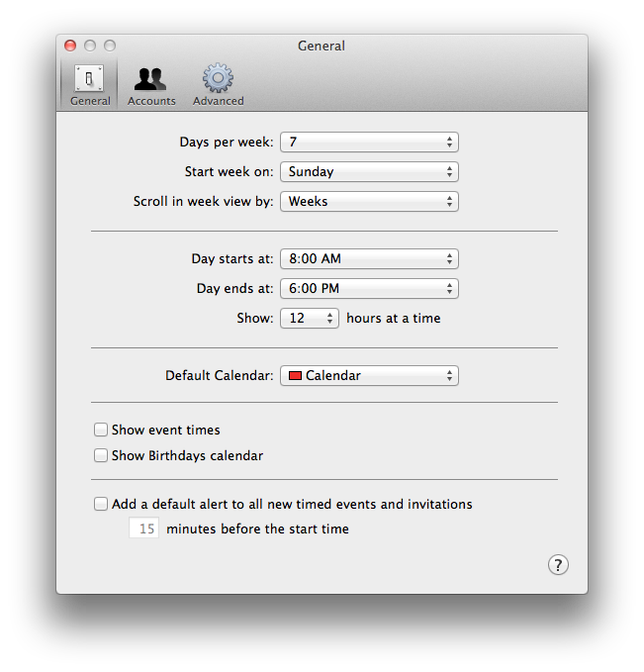This screenshot has height=672, width=644.
Task: Open Scroll in week view by dropdown
Action: [x=369, y=202]
